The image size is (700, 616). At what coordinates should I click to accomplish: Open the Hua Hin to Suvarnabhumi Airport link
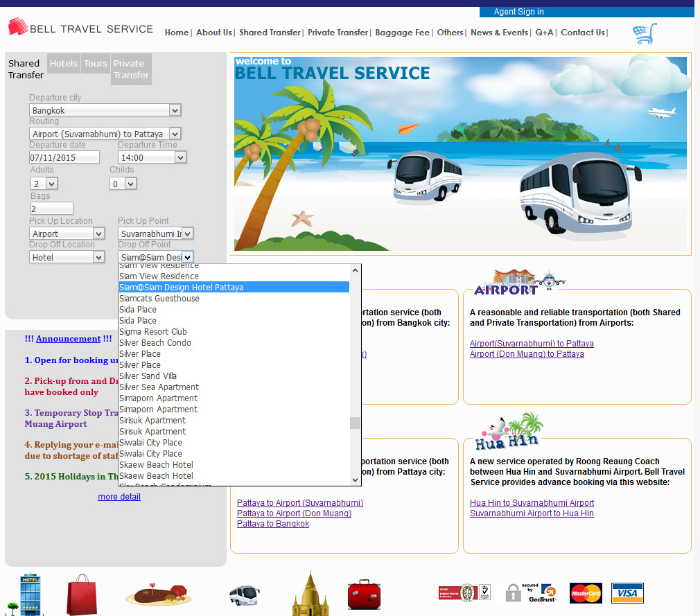[532, 502]
